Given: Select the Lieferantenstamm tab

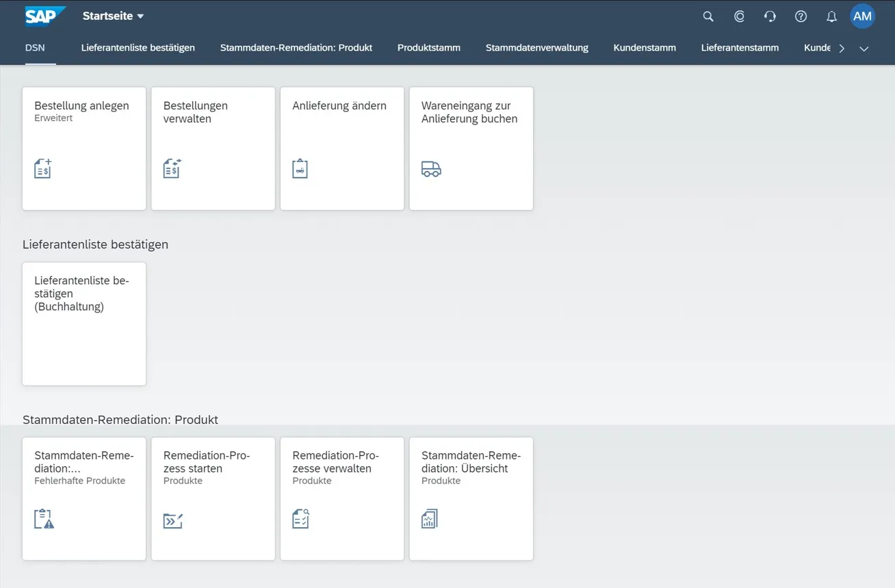Looking at the screenshot, I should click(x=740, y=48).
